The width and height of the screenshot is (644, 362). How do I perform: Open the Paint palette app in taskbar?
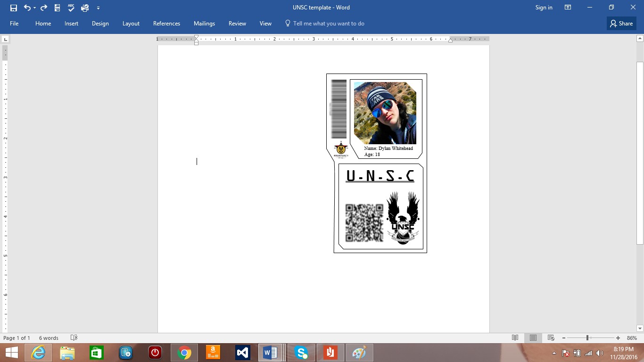coord(360,353)
